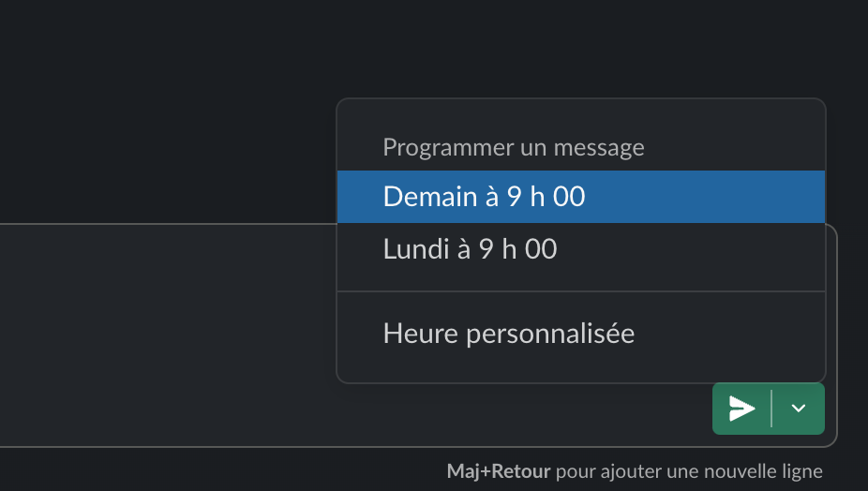
Task: Send the message with the paper plane button
Action: [x=741, y=409]
